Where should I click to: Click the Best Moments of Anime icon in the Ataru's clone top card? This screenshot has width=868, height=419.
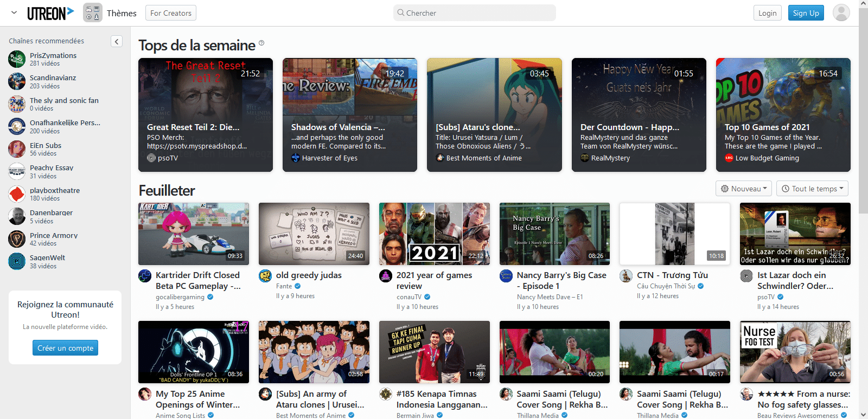[x=440, y=158]
